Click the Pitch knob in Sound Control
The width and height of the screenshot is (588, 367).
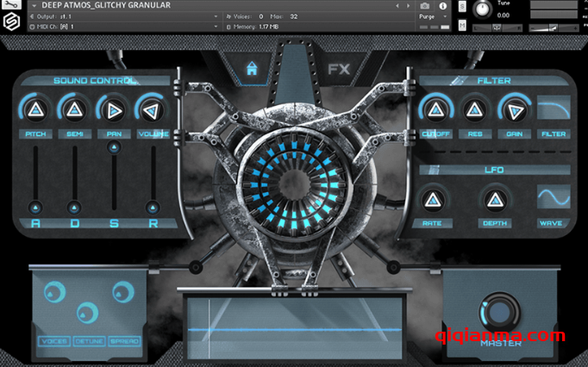click(34, 109)
